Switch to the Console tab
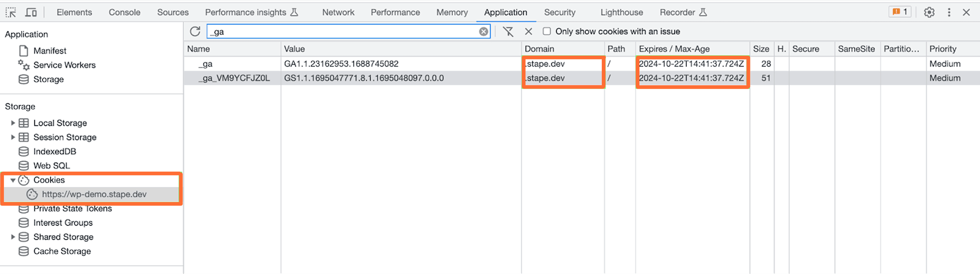 124,13
